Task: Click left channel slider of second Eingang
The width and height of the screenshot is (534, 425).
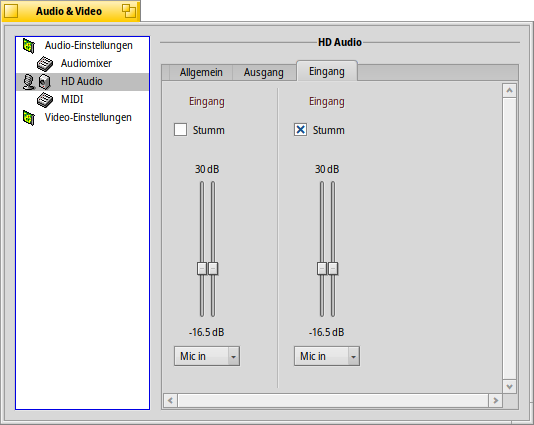Action: point(322,268)
